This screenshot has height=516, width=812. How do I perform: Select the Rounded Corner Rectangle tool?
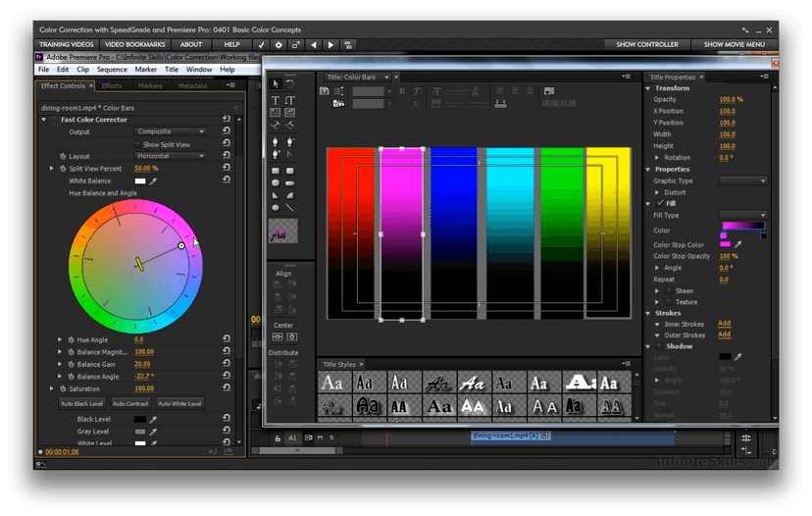tap(290, 171)
